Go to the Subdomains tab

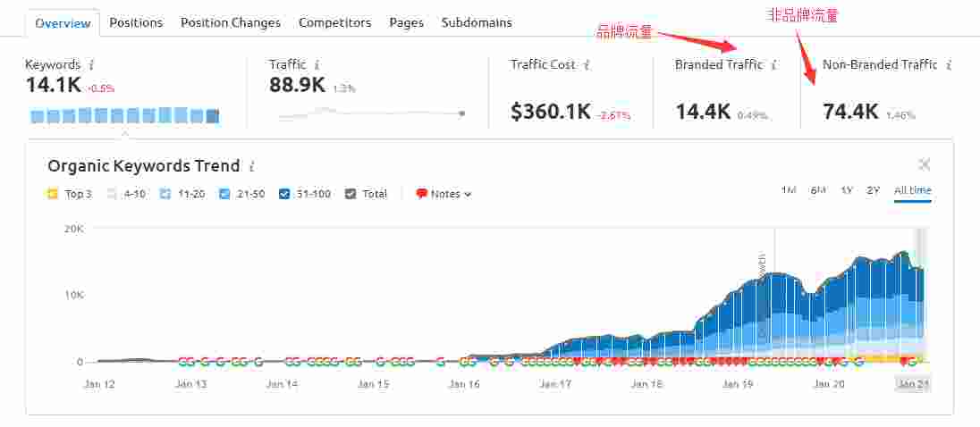tap(477, 22)
